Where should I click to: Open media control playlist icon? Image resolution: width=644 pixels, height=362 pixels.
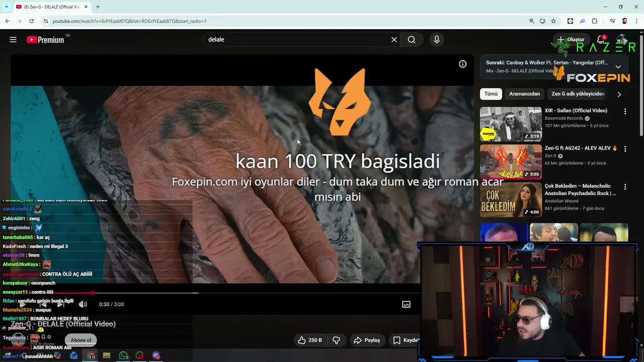pos(612,21)
